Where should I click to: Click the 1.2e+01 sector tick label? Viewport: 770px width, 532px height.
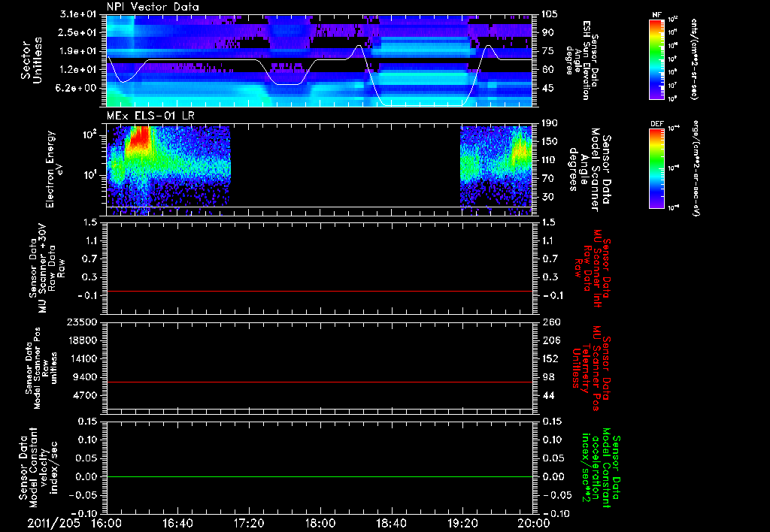pos(78,70)
